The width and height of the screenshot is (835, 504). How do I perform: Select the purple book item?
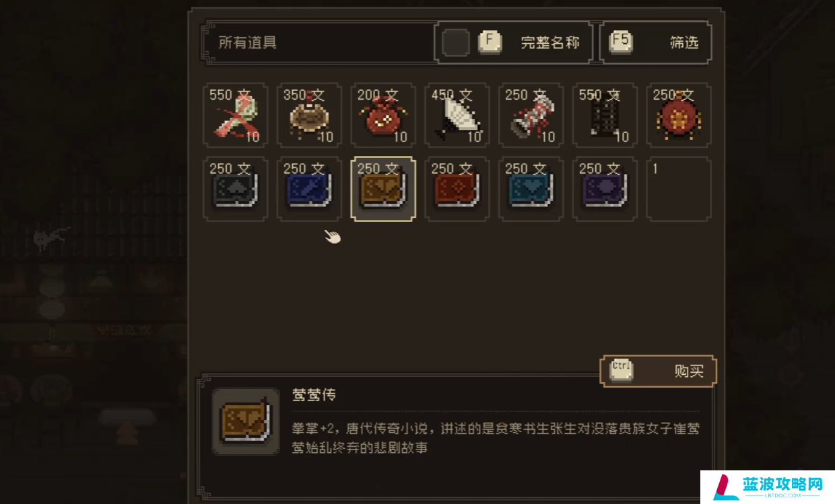pos(605,189)
